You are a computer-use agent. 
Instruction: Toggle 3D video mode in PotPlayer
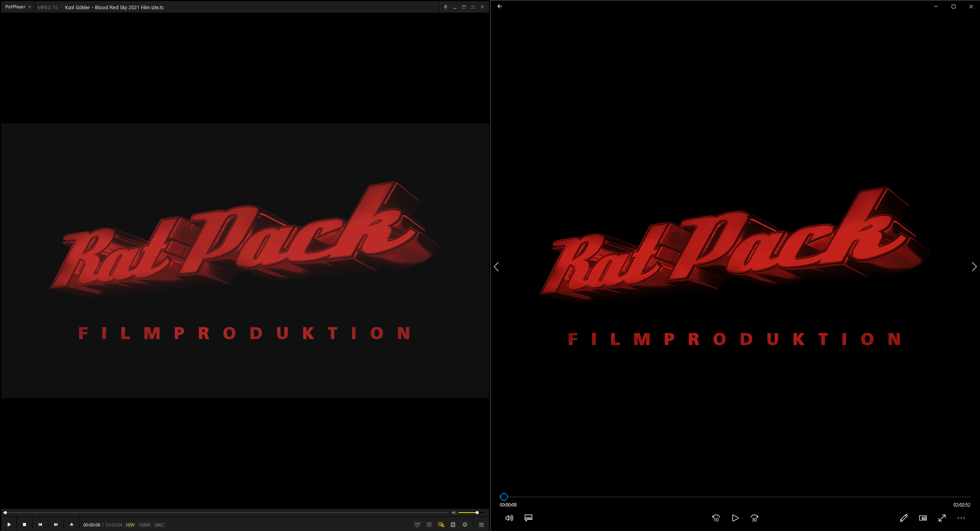429,524
